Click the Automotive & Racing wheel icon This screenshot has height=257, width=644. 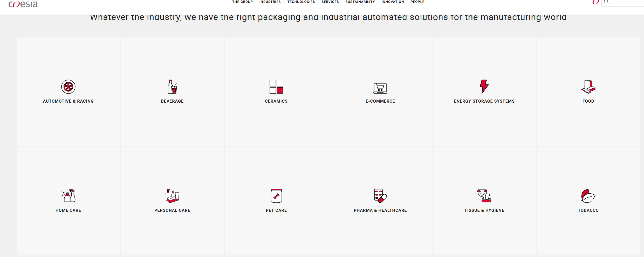68,87
